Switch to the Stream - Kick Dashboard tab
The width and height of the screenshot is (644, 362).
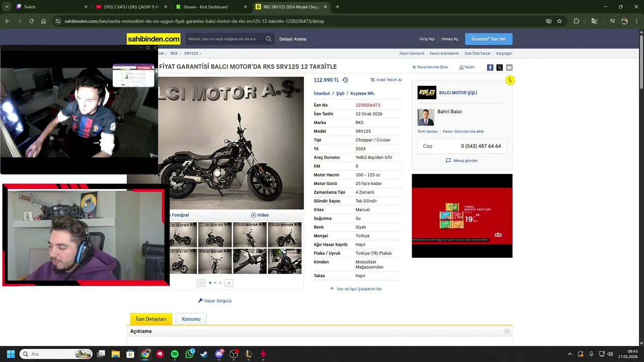point(211,7)
